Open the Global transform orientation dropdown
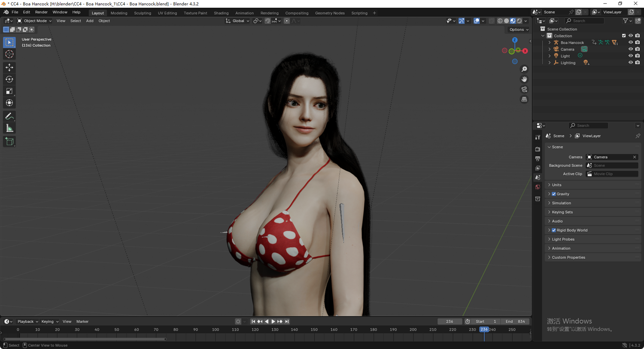 coord(237,21)
